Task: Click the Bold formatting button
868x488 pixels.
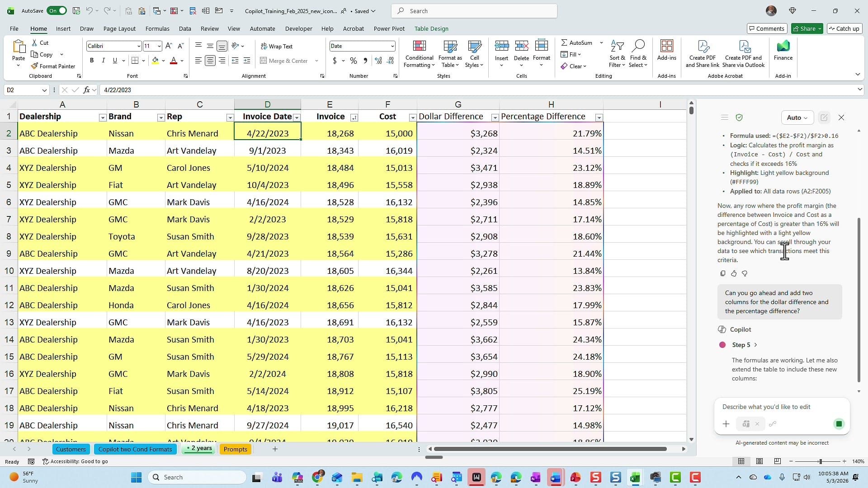Action: (92, 61)
